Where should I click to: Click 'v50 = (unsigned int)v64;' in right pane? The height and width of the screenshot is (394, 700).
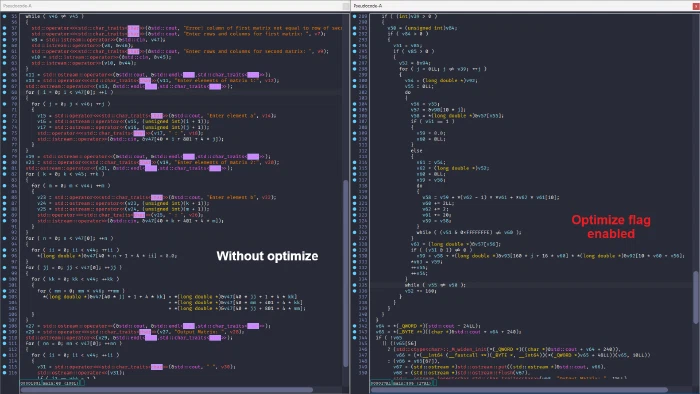point(422,28)
